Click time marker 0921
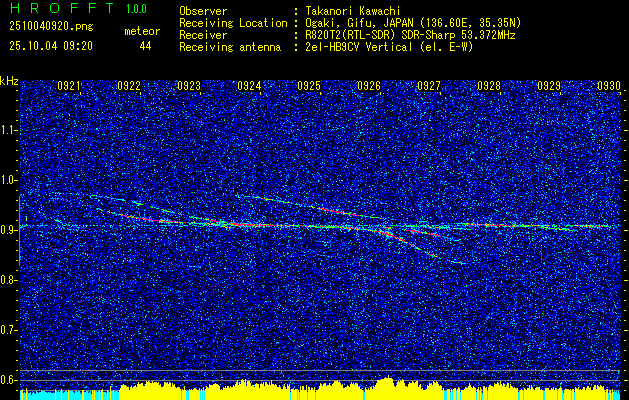This screenshot has width=629, height=400. (69, 86)
